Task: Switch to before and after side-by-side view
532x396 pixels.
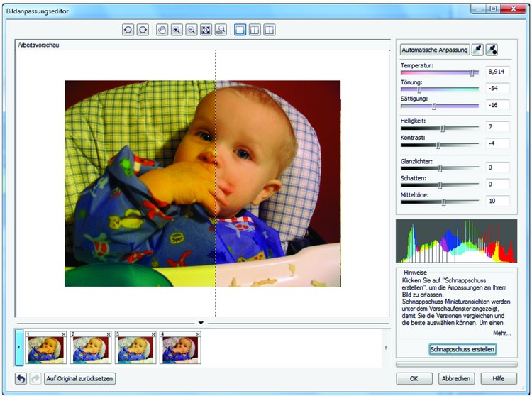Action: click(x=255, y=31)
